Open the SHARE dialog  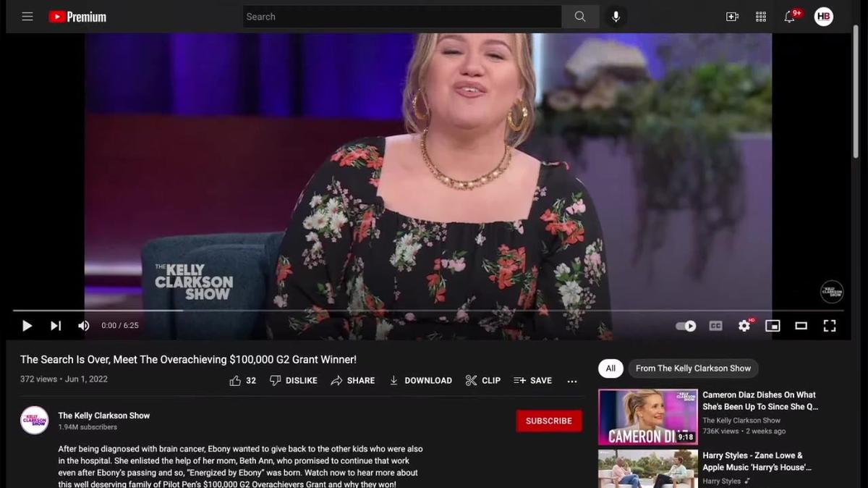click(x=352, y=380)
